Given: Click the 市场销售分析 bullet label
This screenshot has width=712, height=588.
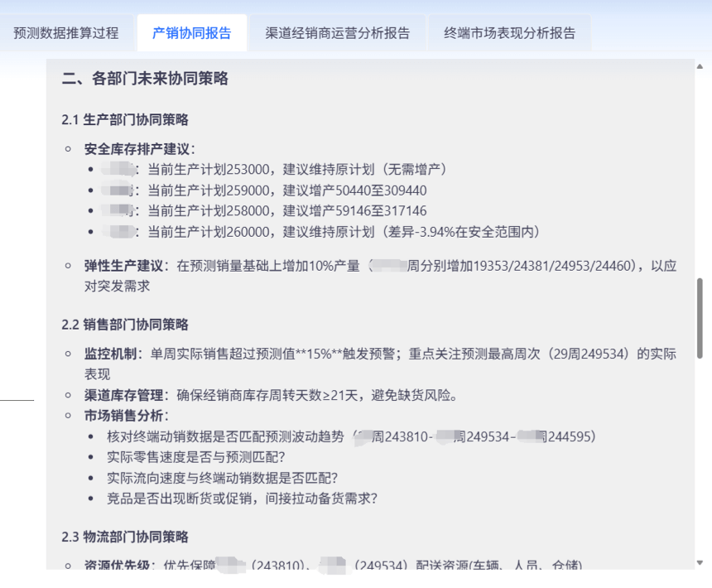Looking at the screenshot, I should pyautogui.click(x=125, y=416).
